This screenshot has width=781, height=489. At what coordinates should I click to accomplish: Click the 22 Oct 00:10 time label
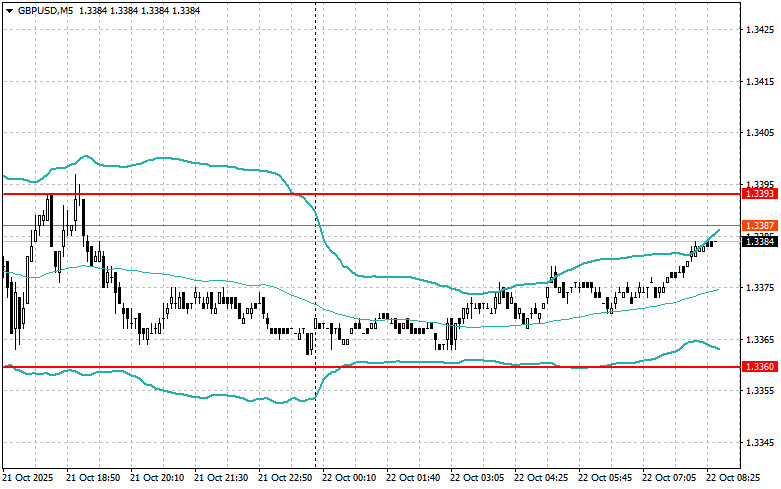pyautogui.click(x=349, y=478)
